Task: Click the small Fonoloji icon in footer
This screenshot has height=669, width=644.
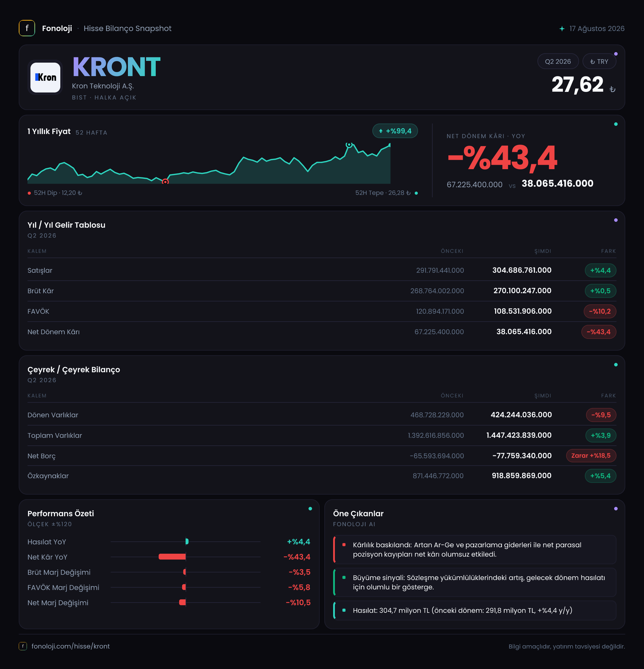Action: click(x=23, y=646)
